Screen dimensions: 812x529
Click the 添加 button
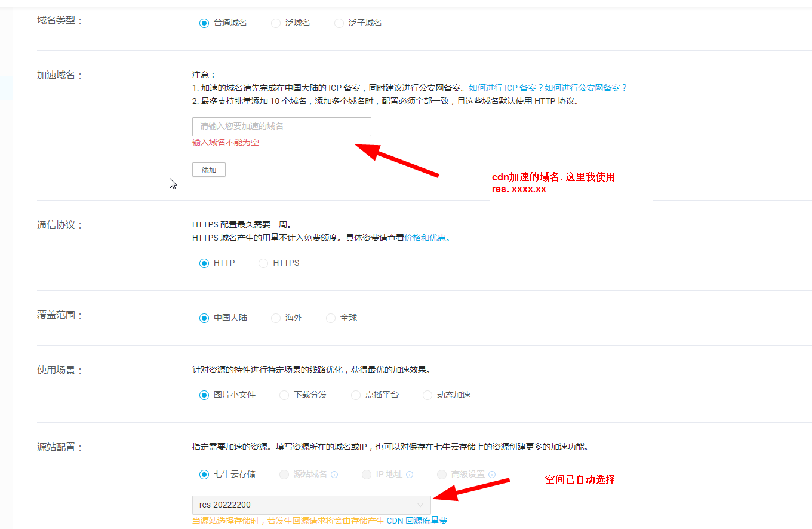pos(208,170)
